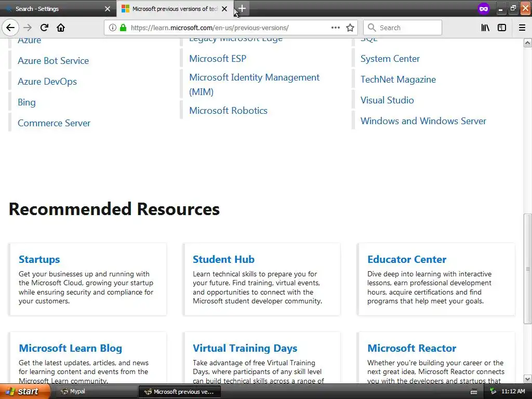
Task: Open the Microsoft Learn Blog card title
Action: (70, 348)
